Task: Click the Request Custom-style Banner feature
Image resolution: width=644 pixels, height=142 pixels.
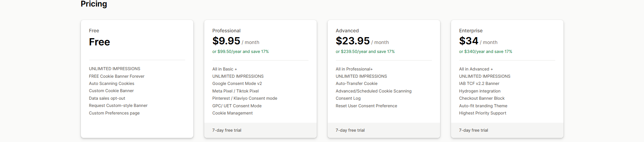Action: pos(118,106)
